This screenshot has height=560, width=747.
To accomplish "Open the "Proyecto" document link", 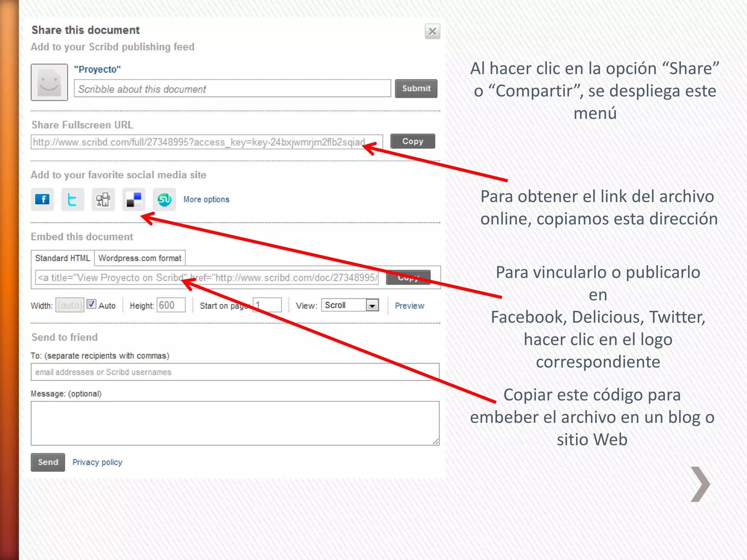I will tap(97, 69).
